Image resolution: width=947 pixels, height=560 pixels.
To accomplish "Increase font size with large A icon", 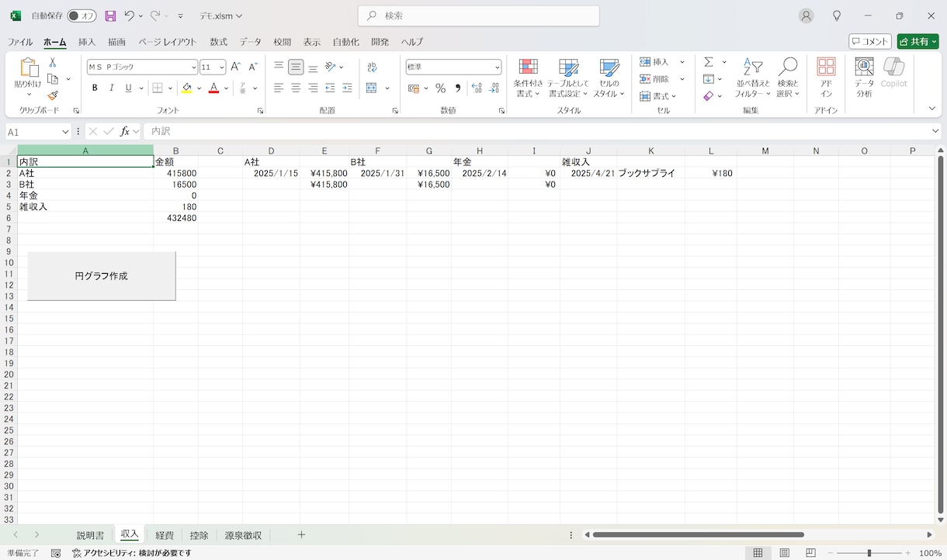I will click(x=236, y=67).
